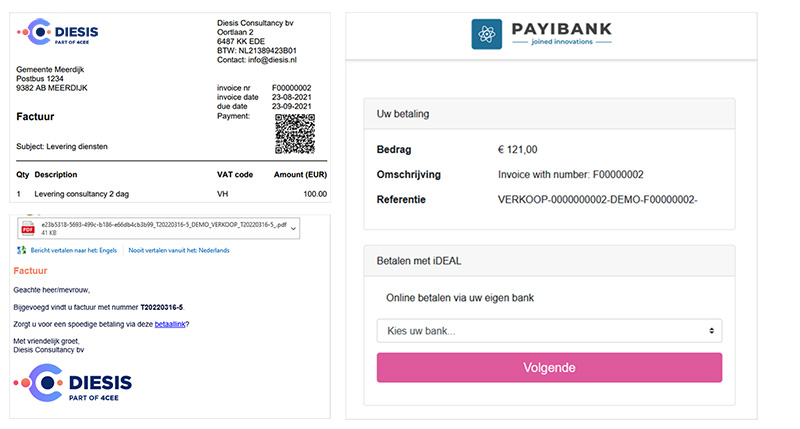Click the translate icon beside Bericht vertalen
Screen dimensions: 800x429
click(x=21, y=250)
